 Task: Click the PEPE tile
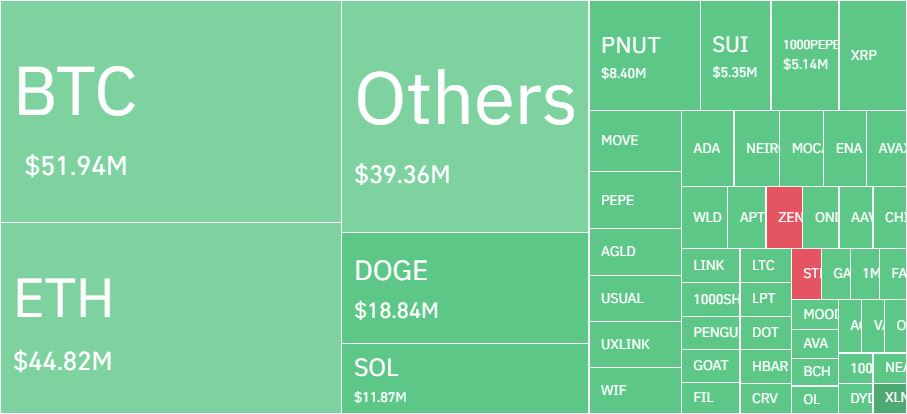(x=635, y=200)
